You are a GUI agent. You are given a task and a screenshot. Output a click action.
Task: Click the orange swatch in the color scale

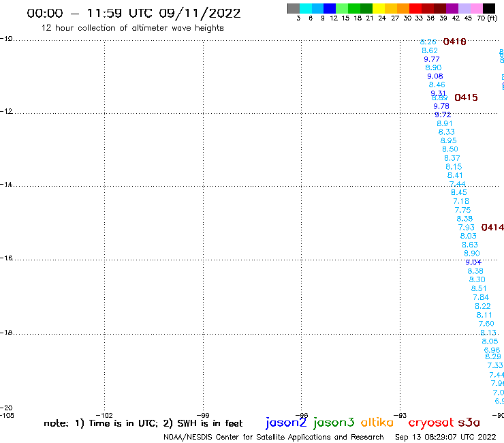403,8
